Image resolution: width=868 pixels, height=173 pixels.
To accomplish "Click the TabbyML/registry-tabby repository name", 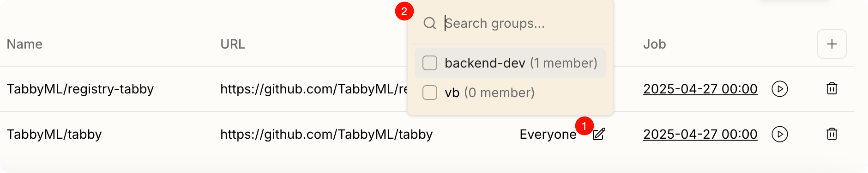I will coord(80,89).
